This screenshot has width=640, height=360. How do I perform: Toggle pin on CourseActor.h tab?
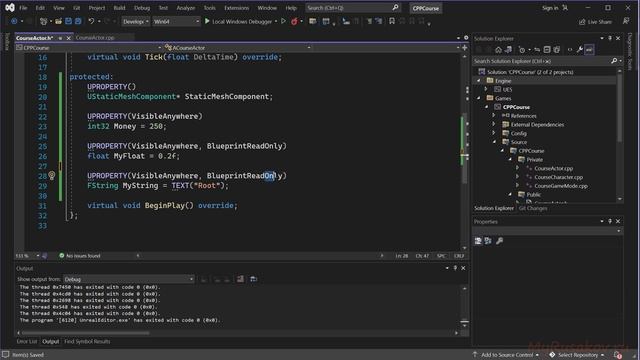tap(60, 38)
